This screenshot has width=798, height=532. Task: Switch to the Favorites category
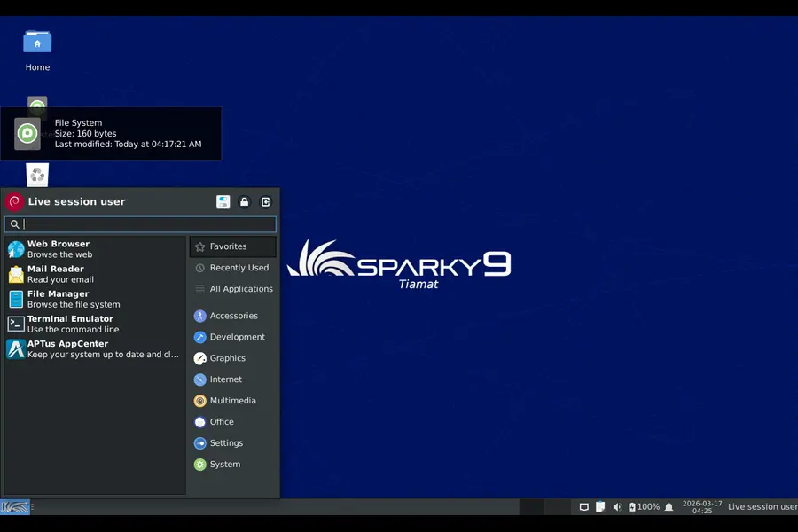(x=230, y=246)
